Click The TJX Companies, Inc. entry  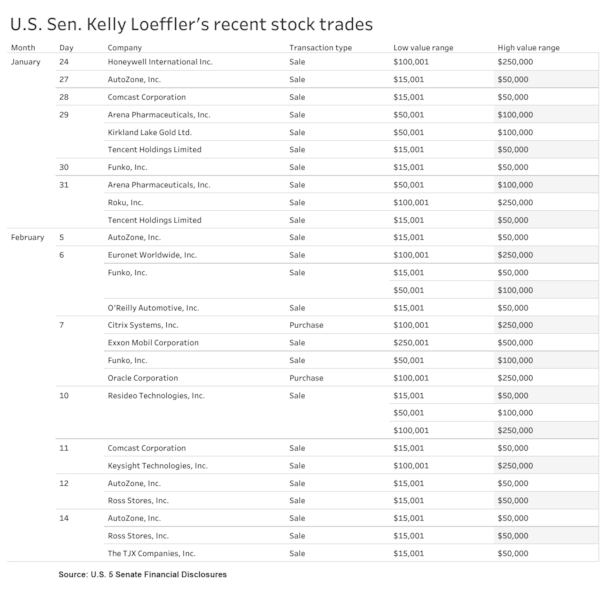tap(152, 553)
